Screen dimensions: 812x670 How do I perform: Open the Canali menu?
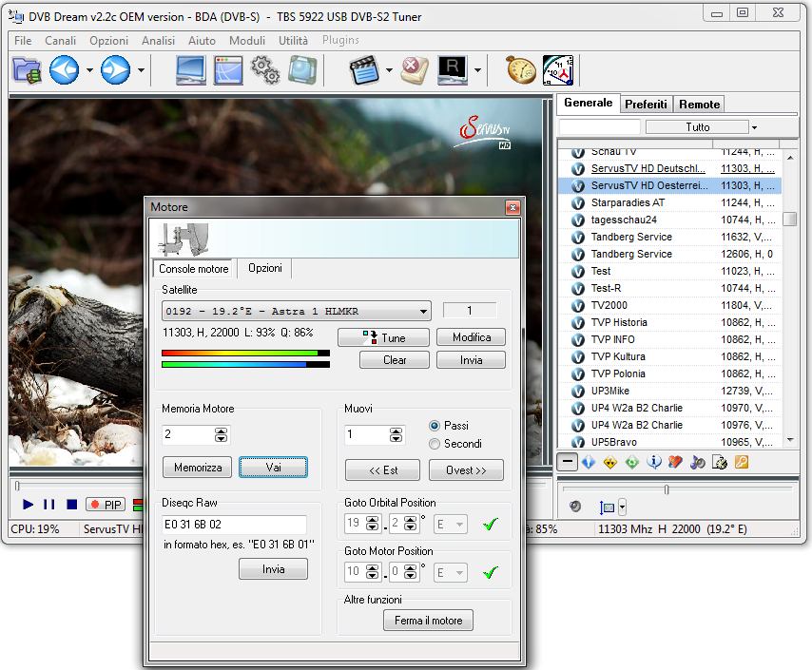[60, 40]
